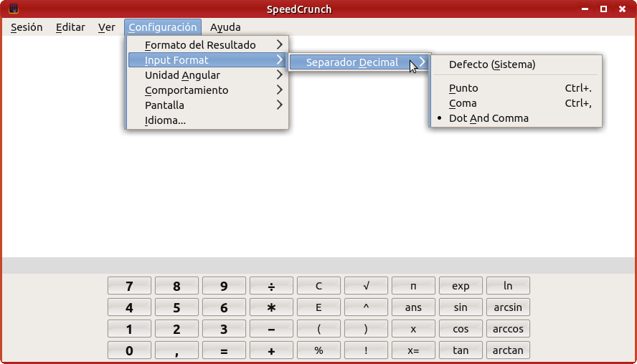Expand the Input Format submenu

pyautogui.click(x=207, y=60)
